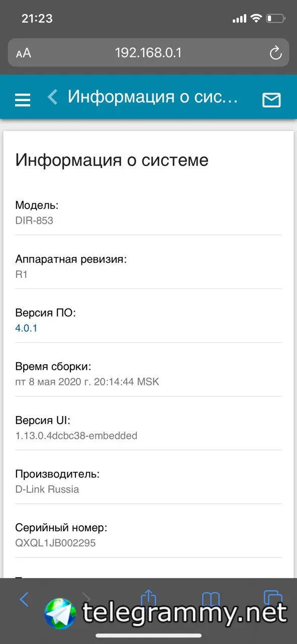This screenshot has height=644, width=297.
Task: Open the hamburger navigation menu
Action: [x=23, y=100]
